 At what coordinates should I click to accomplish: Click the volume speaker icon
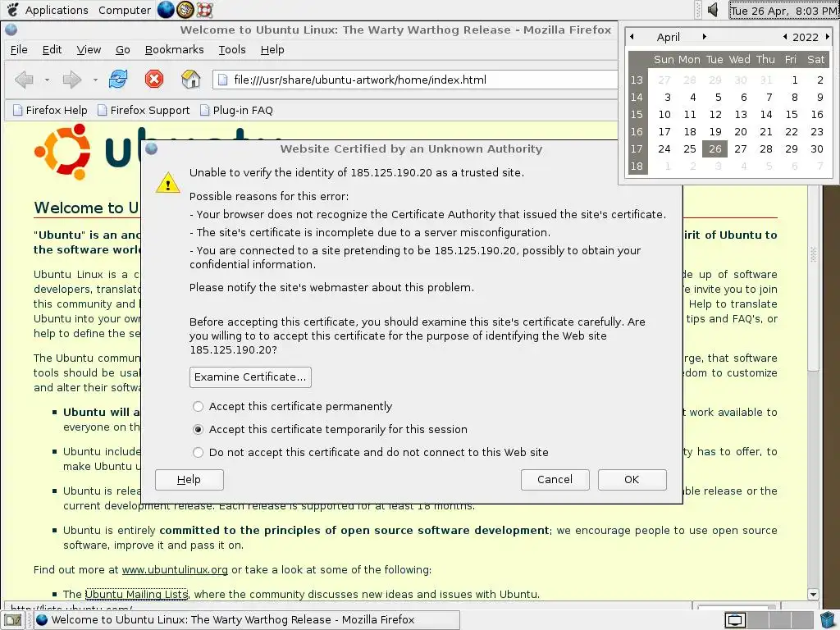[x=713, y=10]
